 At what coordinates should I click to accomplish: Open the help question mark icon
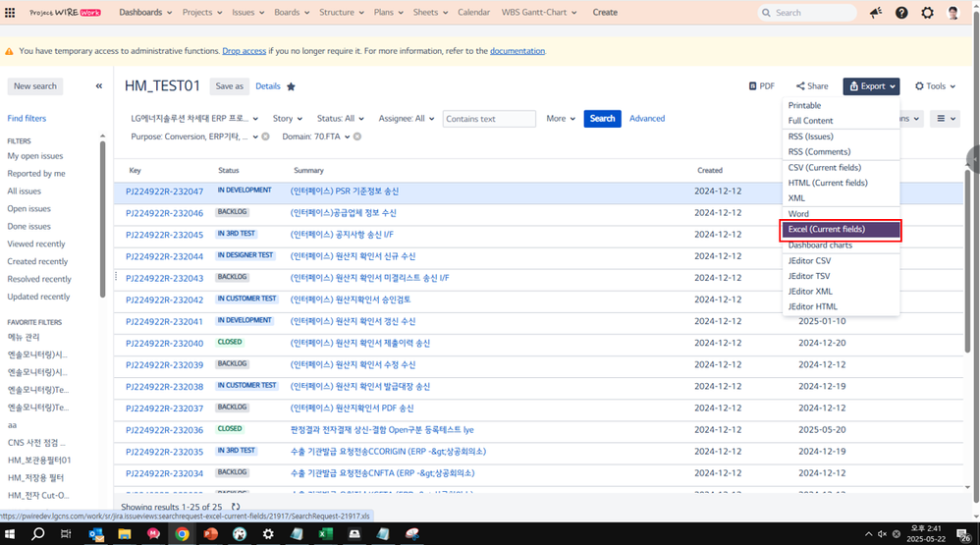(901, 13)
